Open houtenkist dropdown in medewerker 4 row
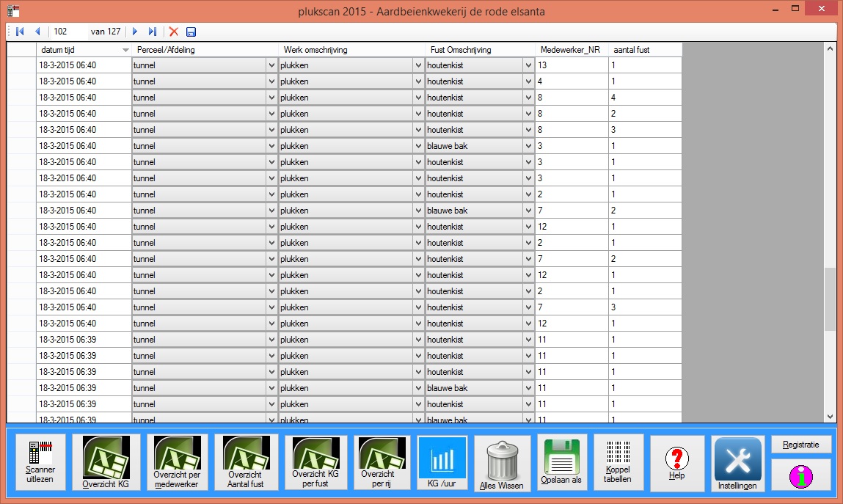The image size is (843, 504). click(528, 81)
